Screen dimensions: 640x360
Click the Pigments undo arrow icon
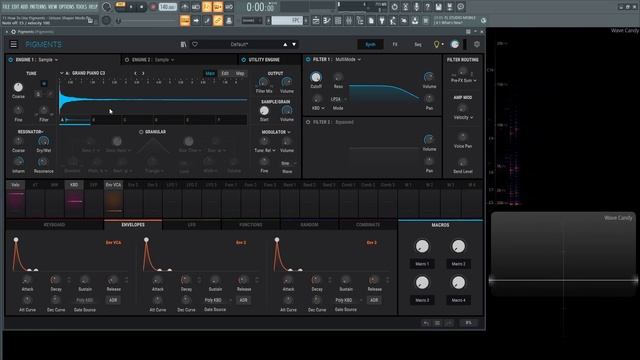tap(426, 323)
